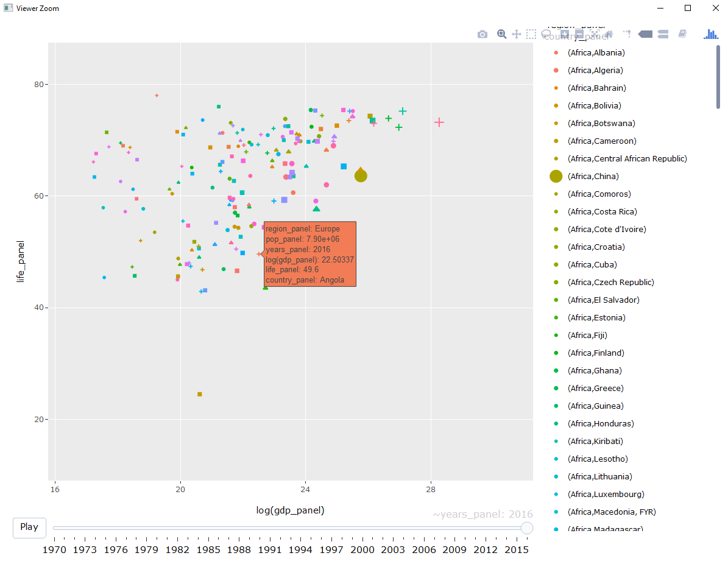Toggle spike lines on the plot
The image size is (728, 564).
pyautogui.click(x=628, y=34)
